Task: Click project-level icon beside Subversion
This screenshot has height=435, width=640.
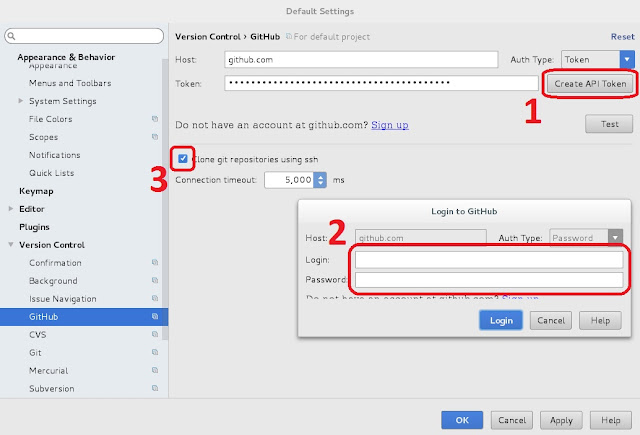Action: coord(155,388)
